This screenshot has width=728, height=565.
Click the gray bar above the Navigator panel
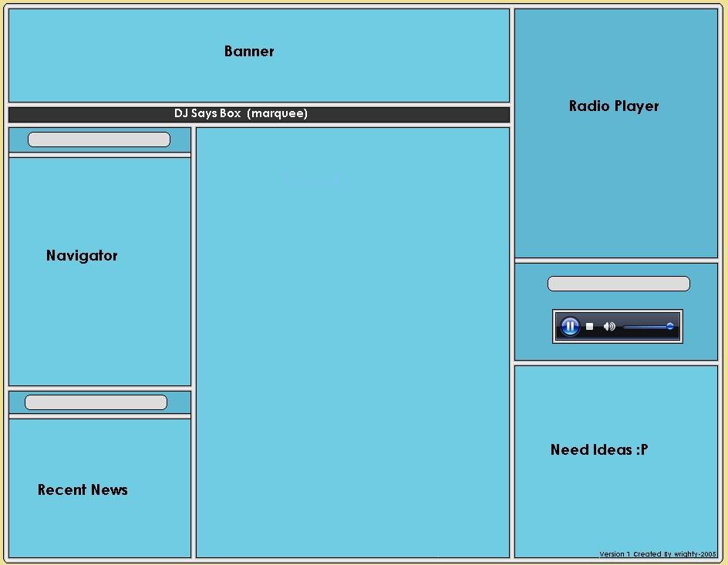pyautogui.click(x=99, y=140)
